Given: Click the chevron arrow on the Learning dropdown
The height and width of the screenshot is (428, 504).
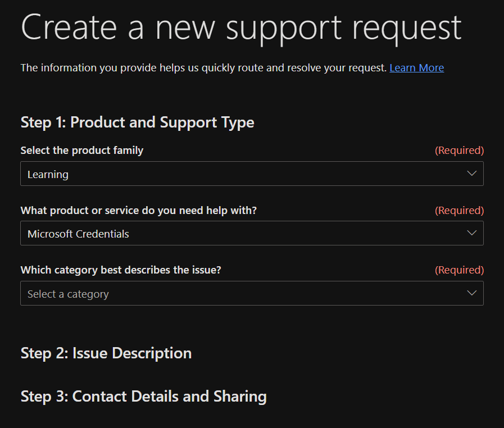Looking at the screenshot, I should 472,174.
